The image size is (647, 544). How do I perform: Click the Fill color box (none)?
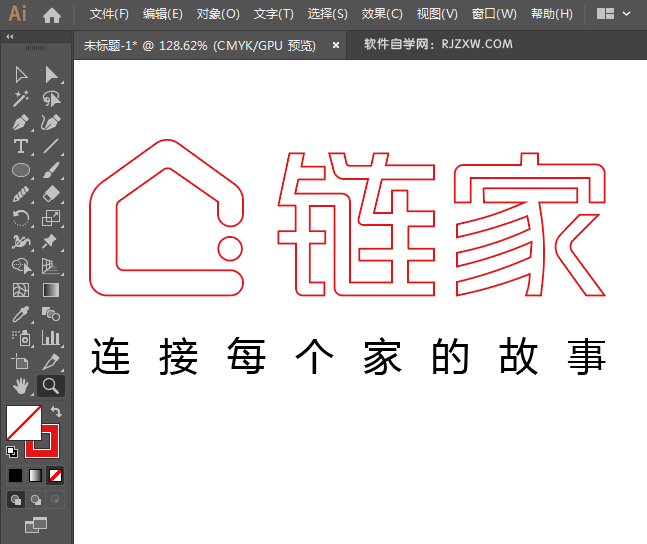pyautogui.click(x=24, y=422)
